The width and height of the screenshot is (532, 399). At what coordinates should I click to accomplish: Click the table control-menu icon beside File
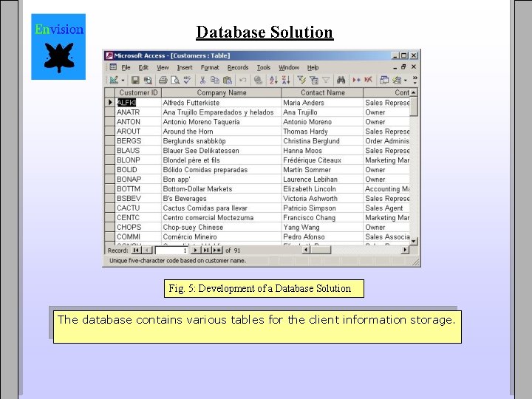coord(113,67)
